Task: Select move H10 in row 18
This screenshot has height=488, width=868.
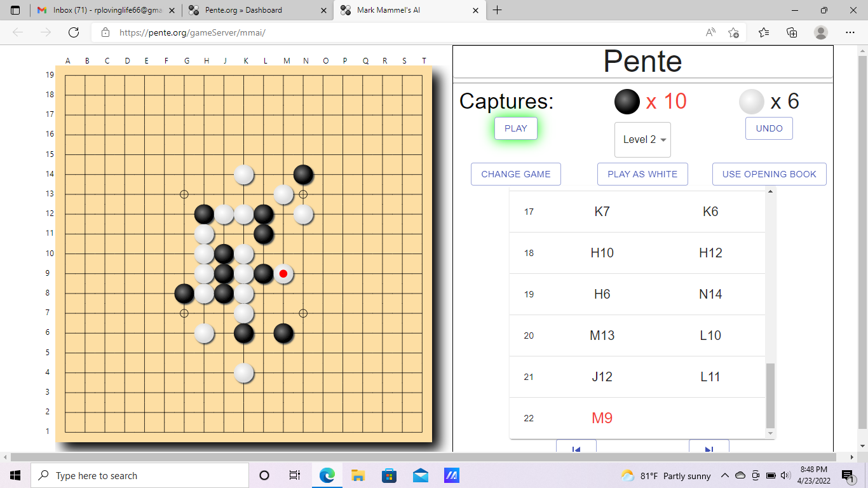Action: pos(602,253)
